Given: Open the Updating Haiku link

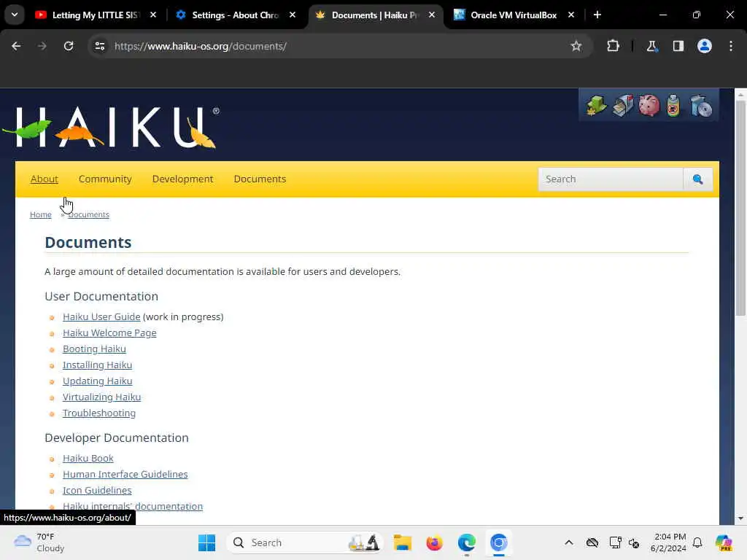Looking at the screenshot, I should 97,381.
